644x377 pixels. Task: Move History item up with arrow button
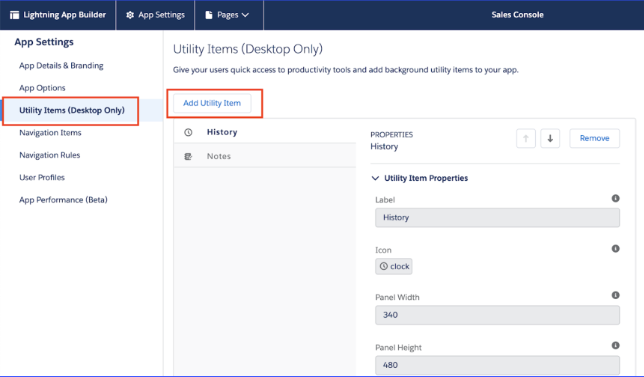click(526, 138)
